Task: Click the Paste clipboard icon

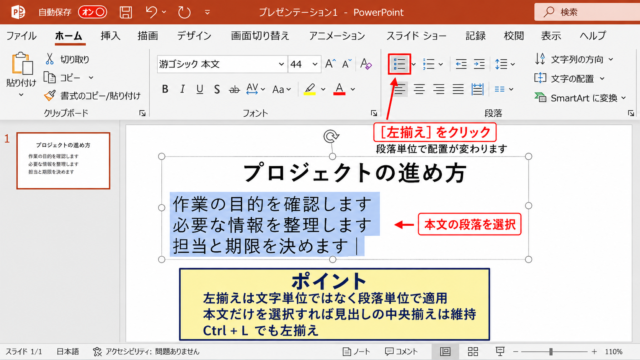Action: pos(22,64)
